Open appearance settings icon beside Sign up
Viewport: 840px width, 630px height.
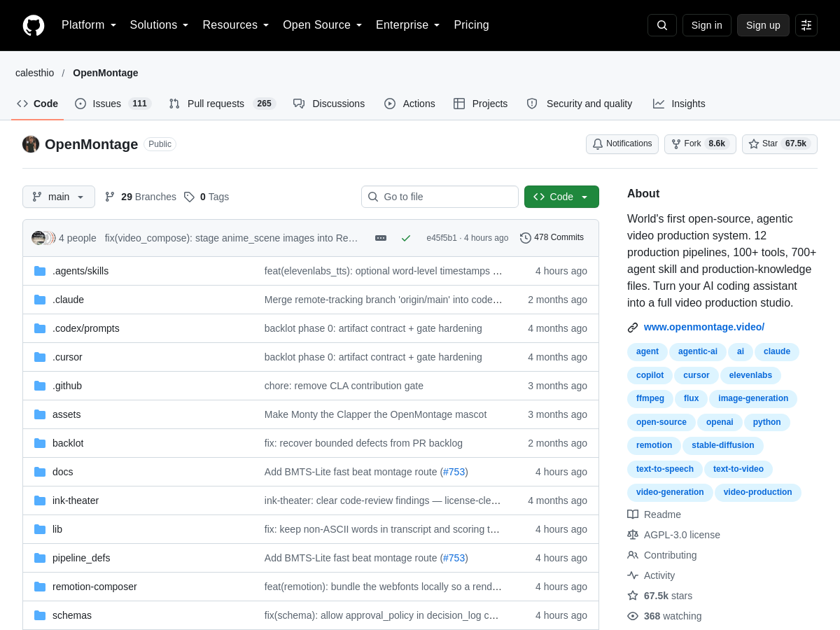pyautogui.click(x=806, y=25)
